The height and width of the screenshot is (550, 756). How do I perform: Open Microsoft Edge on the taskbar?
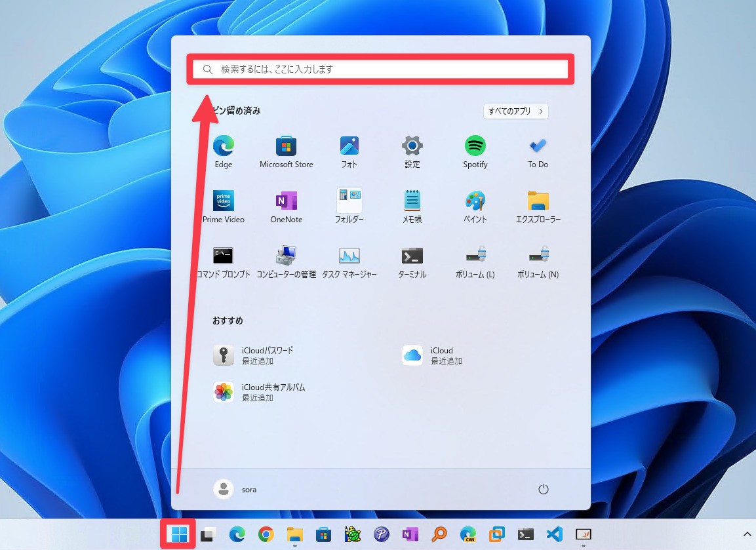pos(237,534)
